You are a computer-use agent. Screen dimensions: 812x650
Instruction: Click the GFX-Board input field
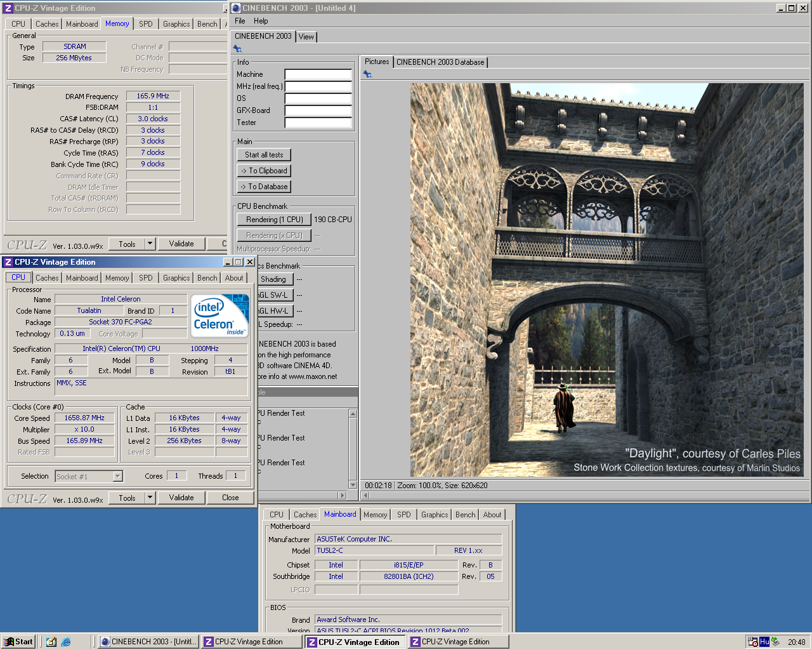click(318, 110)
